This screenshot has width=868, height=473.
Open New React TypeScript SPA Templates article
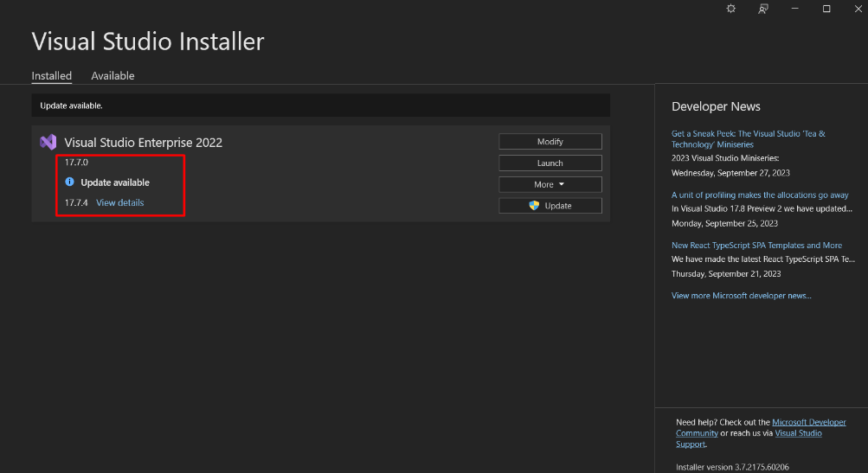(756, 245)
